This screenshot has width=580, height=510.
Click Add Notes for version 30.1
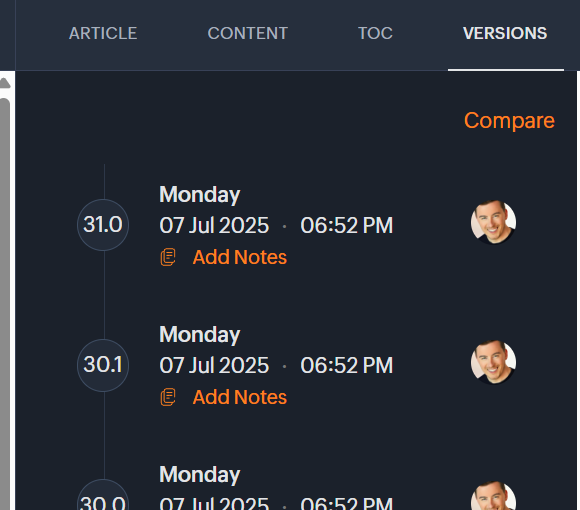coord(240,397)
